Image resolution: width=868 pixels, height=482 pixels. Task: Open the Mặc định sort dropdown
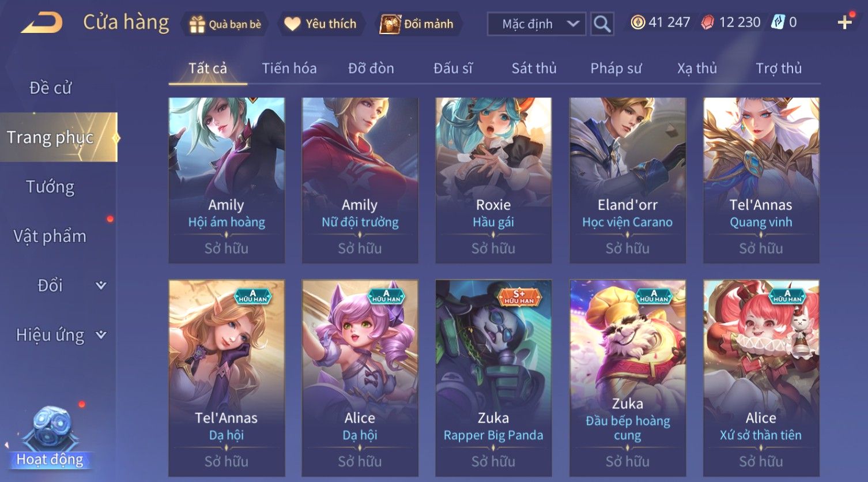point(537,24)
